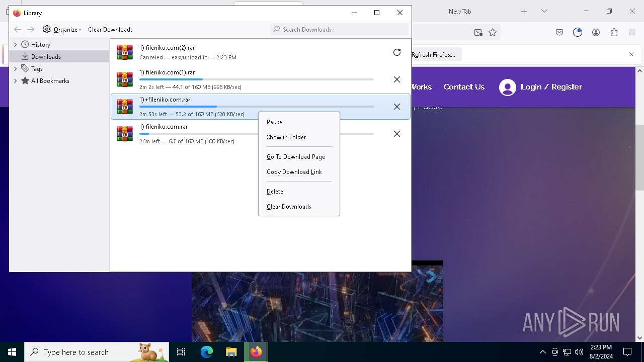Launch Microsoft Edge from the taskbar
644x362 pixels.
pos(207,352)
